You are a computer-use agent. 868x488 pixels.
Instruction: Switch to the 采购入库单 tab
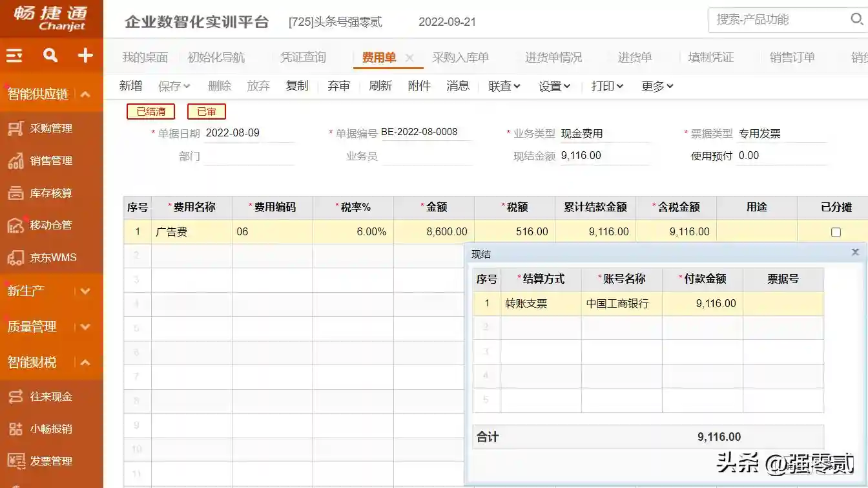point(460,58)
